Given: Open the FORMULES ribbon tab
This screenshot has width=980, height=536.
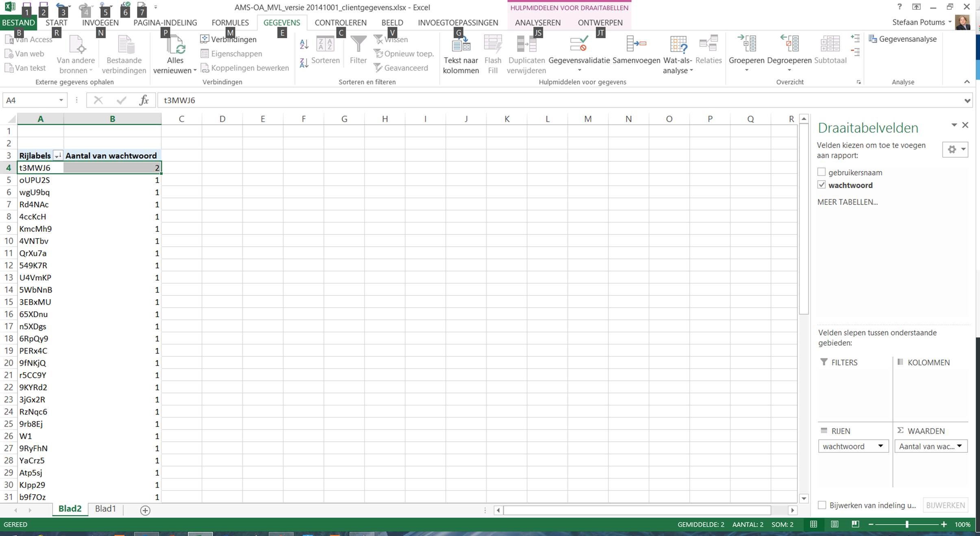Looking at the screenshot, I should coord(230,23).
